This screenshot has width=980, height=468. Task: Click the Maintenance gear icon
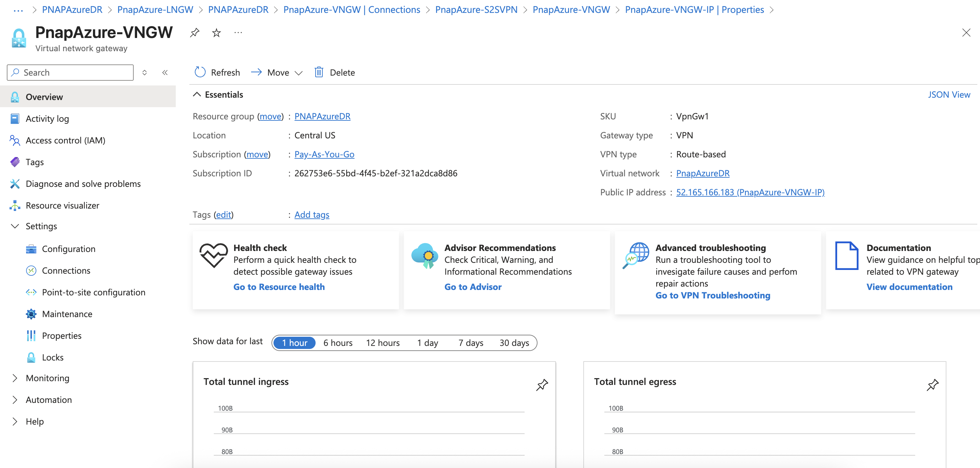31,314
